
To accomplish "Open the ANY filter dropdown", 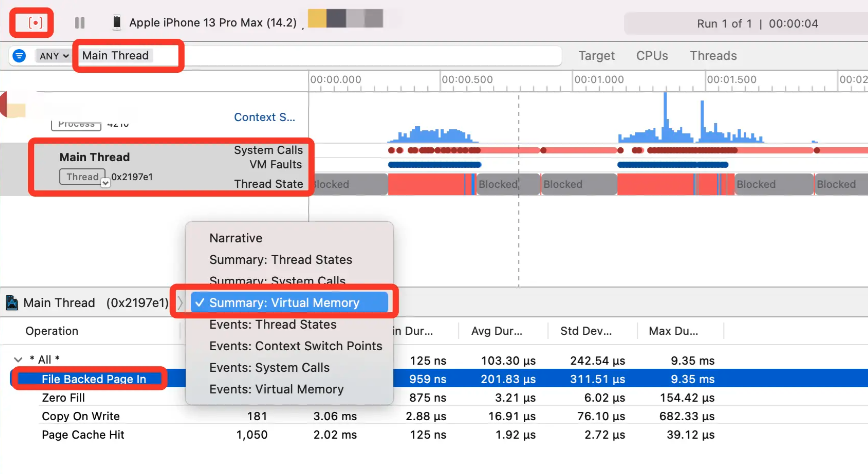I will pos(54,56).
